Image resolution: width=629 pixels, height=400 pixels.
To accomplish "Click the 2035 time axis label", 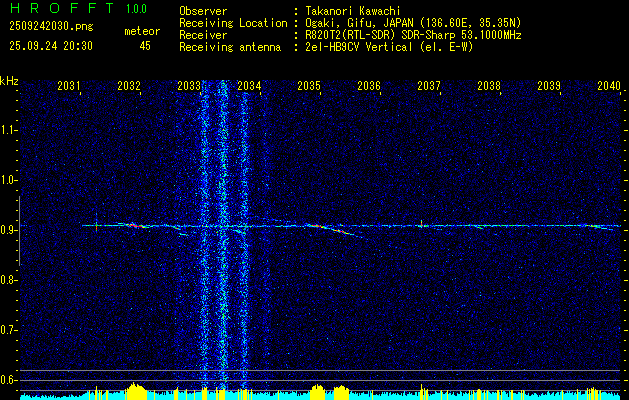I will [x=309, y=86].
